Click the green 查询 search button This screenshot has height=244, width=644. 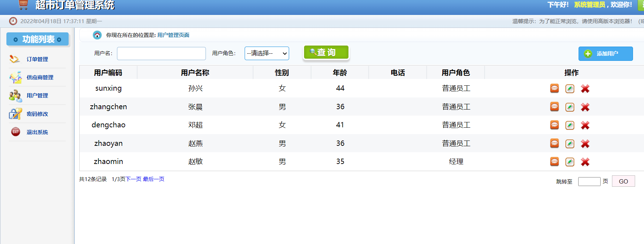[x=326, y=52]
